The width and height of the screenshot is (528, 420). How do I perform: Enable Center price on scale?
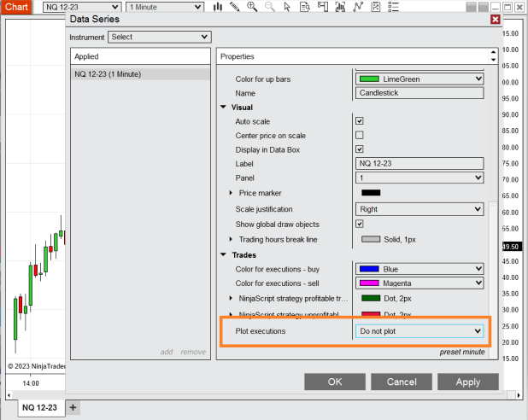tap(360, 135)
